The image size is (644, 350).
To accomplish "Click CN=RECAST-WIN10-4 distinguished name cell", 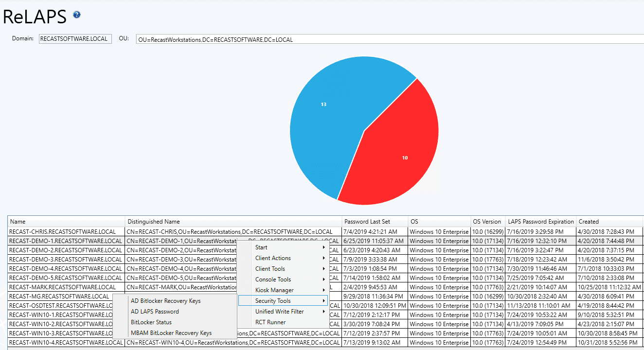I will pyautogui.click(x=233, y=343).
